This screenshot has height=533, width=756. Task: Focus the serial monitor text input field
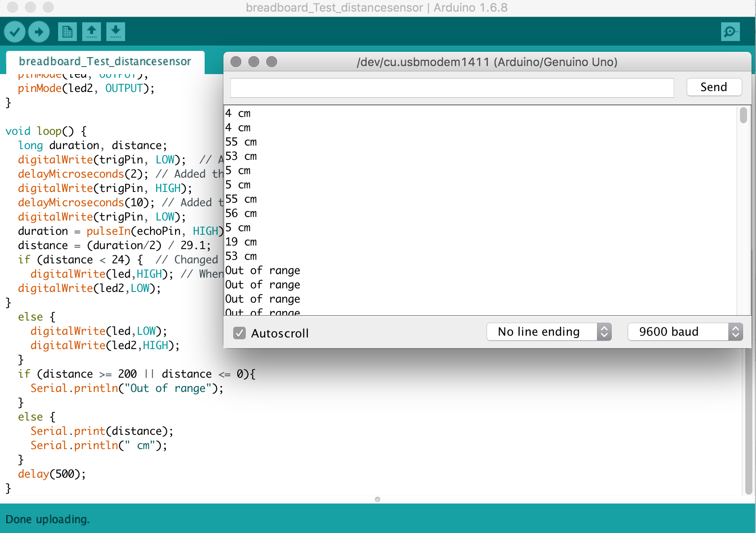click(452, 87)
